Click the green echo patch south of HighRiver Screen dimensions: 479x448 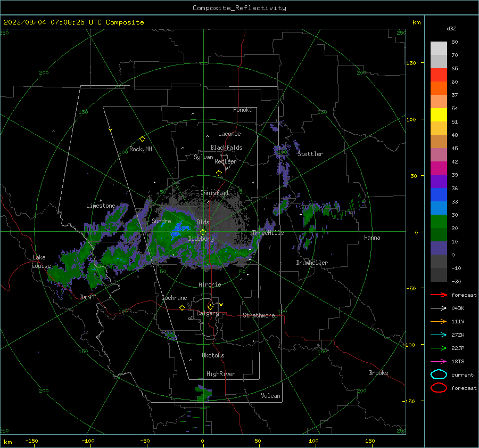(x=203, y=394)
